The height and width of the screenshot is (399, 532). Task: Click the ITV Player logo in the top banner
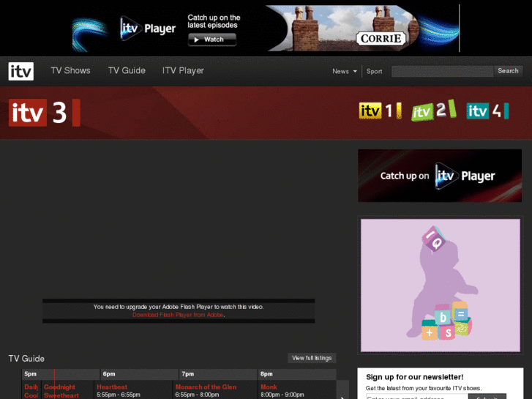coord(148,29)
